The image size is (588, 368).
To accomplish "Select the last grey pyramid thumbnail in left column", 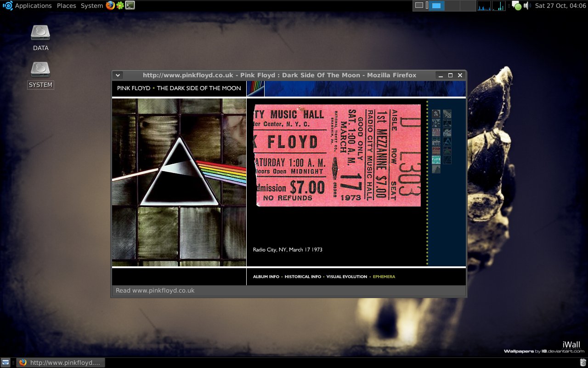I will click(436, 169).
